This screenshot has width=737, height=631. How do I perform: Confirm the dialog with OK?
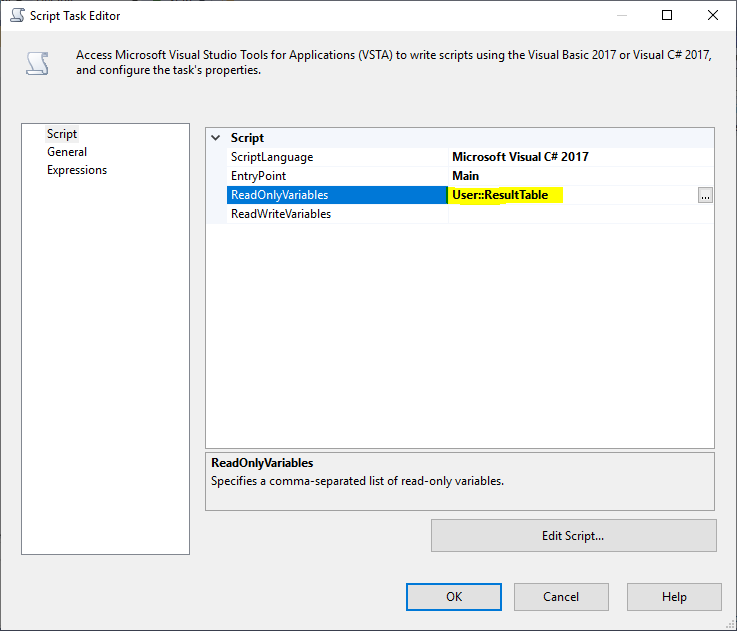point(454,597)
